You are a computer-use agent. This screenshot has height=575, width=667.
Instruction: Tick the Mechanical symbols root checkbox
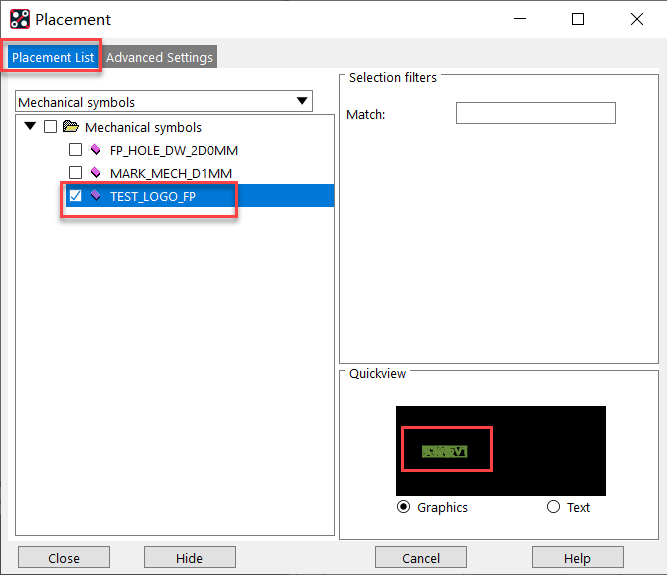point(51,127)
